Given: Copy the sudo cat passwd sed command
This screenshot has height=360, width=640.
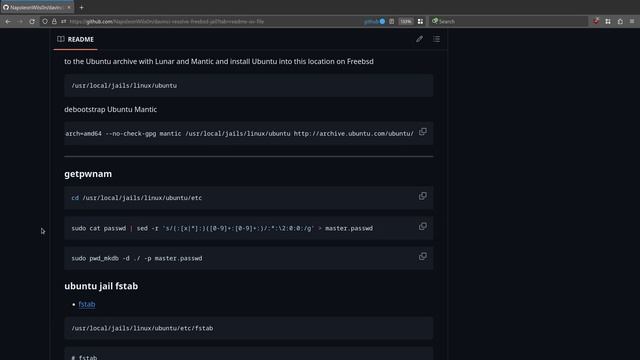Looking at the screenshot, I should tap(423, 226).
